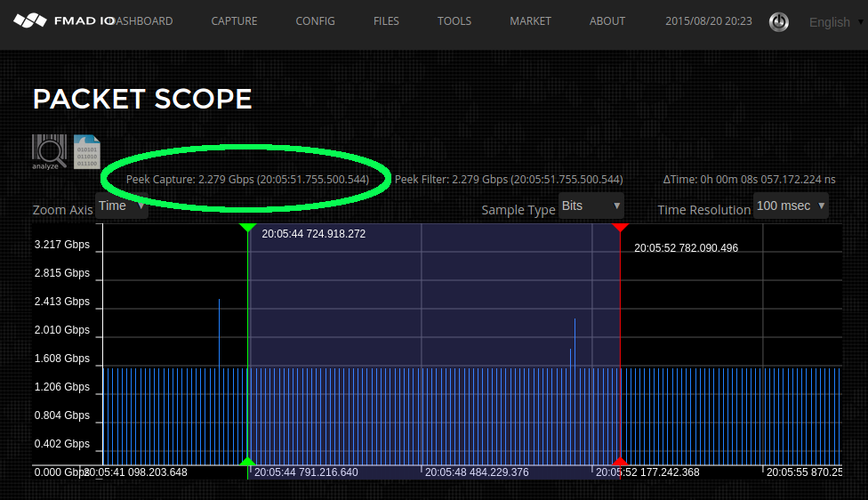Click the binary file download icon
The width and height of the screenshot is (868, 500).
click(87, 151)
